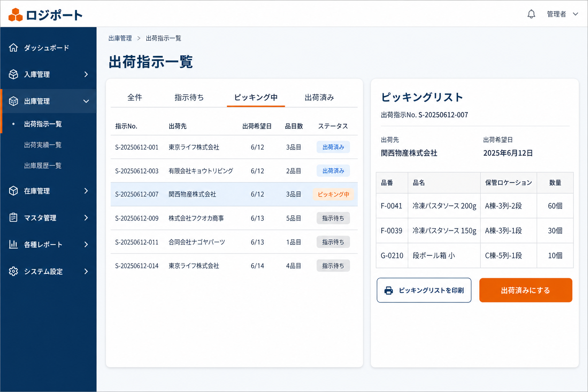Click 指示待ち badge of 株式会社フクオカ商事

click(x=333, y=218)
